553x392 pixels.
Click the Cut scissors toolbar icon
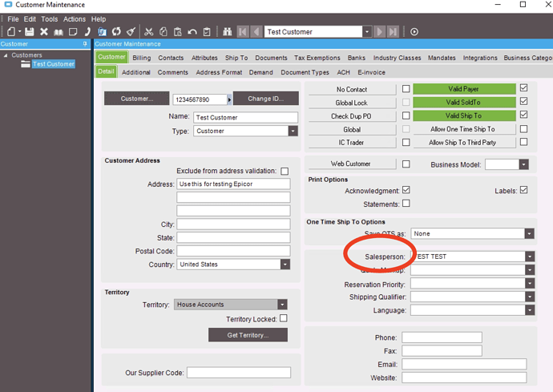pyautogui.click(x=149, y=32)
